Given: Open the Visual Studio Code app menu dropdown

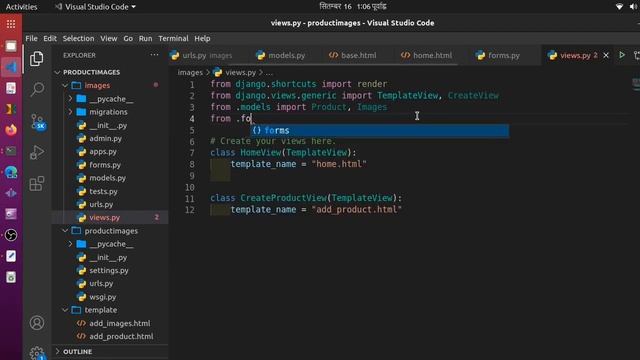Looking at the screenshot, I should point(96,7).
